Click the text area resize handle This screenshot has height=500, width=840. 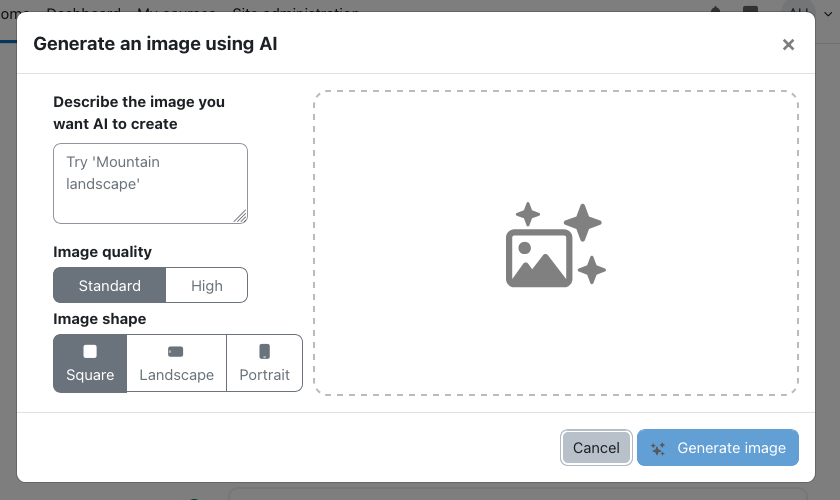(241, 216)
